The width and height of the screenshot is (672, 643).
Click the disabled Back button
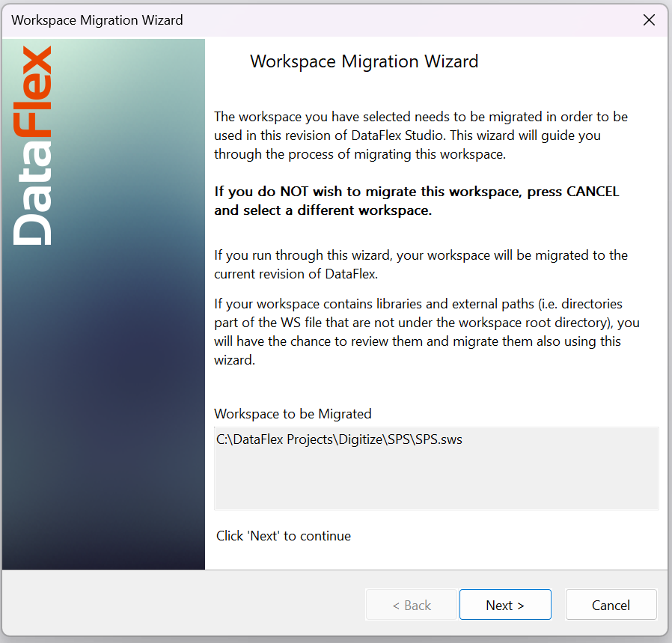coord(412,604)
